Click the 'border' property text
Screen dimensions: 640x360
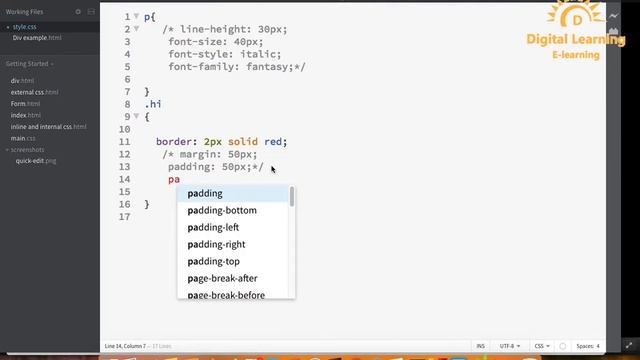point(174,142)
